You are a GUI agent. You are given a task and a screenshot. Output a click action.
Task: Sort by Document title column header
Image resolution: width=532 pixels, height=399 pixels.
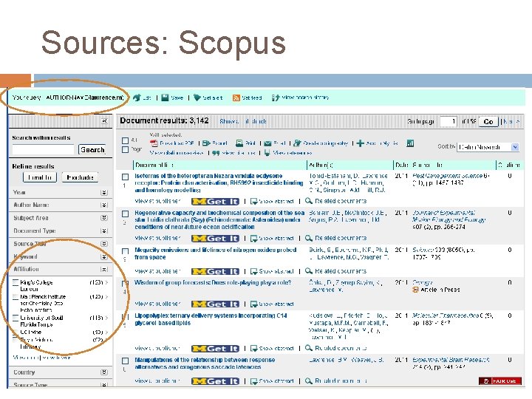(x=154, y=166)
